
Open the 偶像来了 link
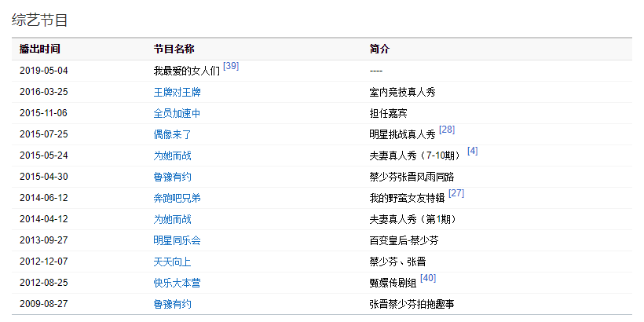[172, 134]
